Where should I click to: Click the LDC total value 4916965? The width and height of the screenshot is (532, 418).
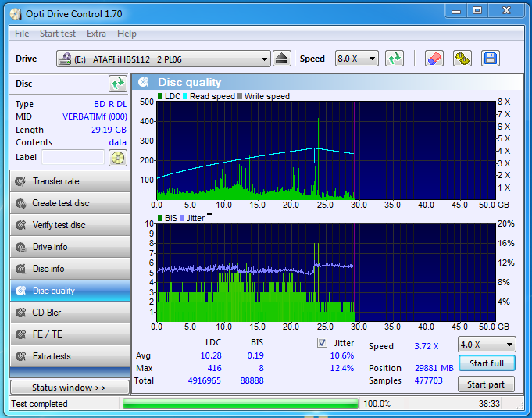[x=204, y=380]
